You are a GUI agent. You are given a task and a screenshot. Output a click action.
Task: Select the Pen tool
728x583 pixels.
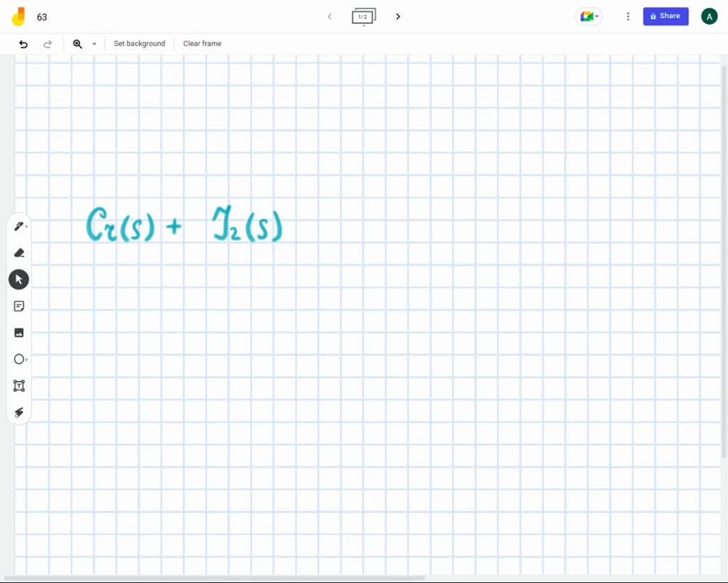click(19, 225)
